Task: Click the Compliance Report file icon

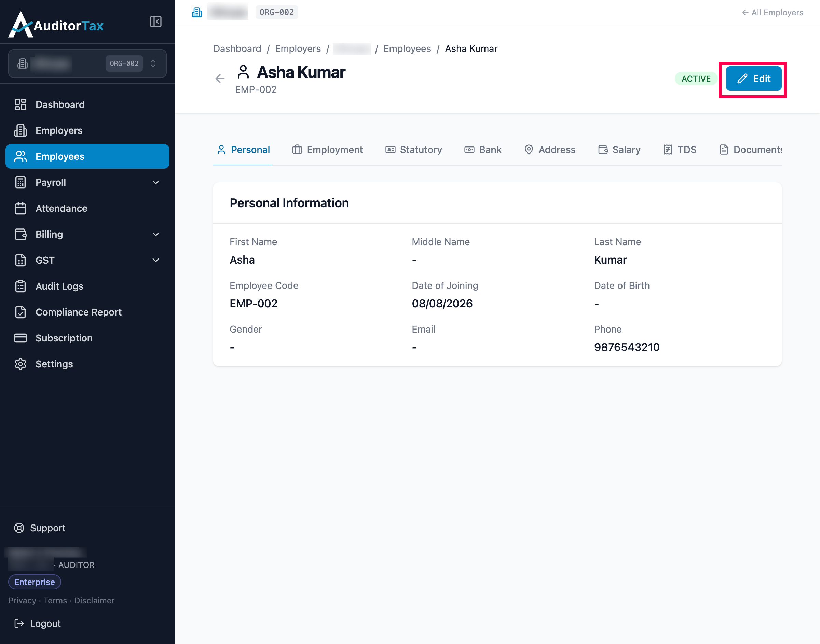Action: pos(20,312)
